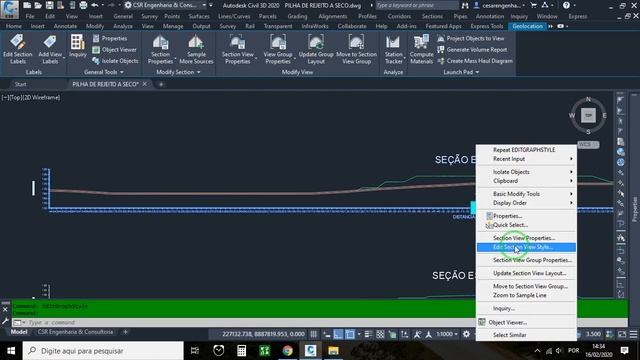
Task: Choose Update Section View Layout menu item
Action: pos(526,273)
